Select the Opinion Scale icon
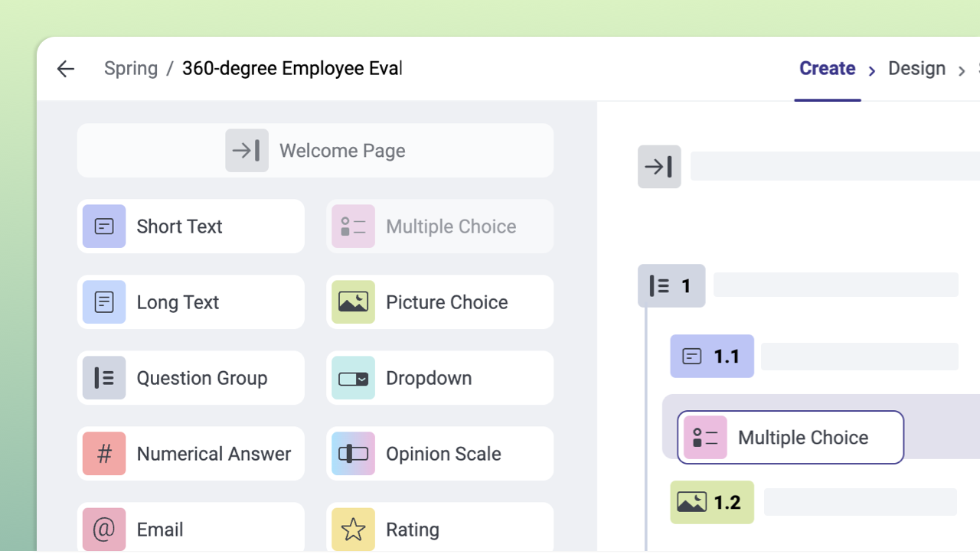 pyautogui.click(x=353, y=453)
